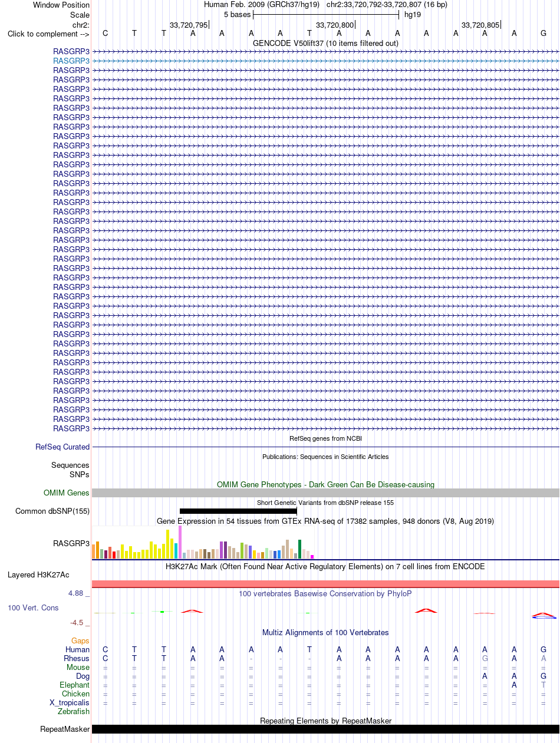This screenshot has height=743, width=560.
Task: Click the gray OMIM Genes bar
Action: tap(325, 493)
